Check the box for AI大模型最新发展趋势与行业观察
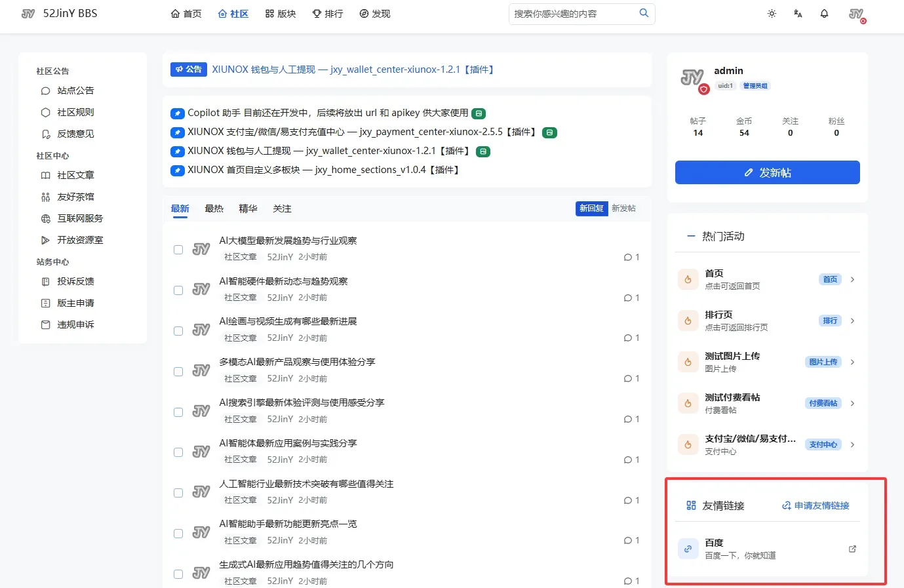Viewport: 904px width, 588px height. tap(178, 249)
